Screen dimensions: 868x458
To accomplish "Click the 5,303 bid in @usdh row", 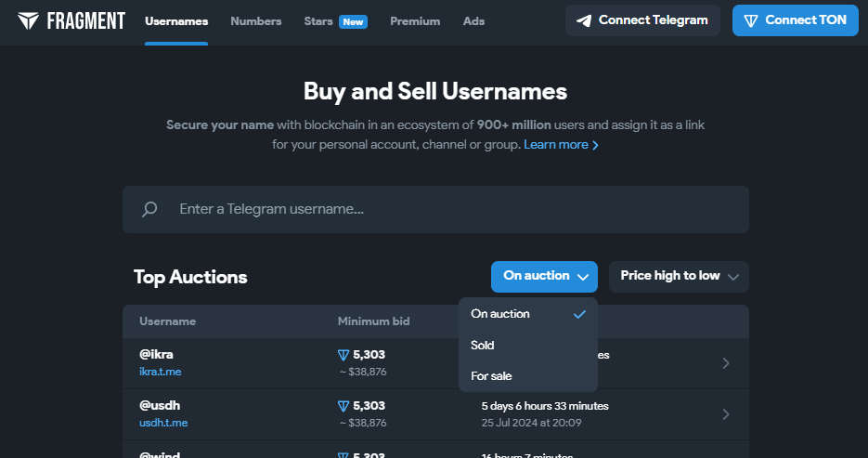I will pos(369,406).
